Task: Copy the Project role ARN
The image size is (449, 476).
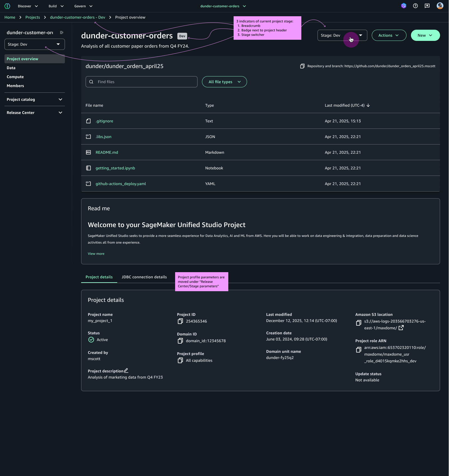Action: click(x=358, y=350)
